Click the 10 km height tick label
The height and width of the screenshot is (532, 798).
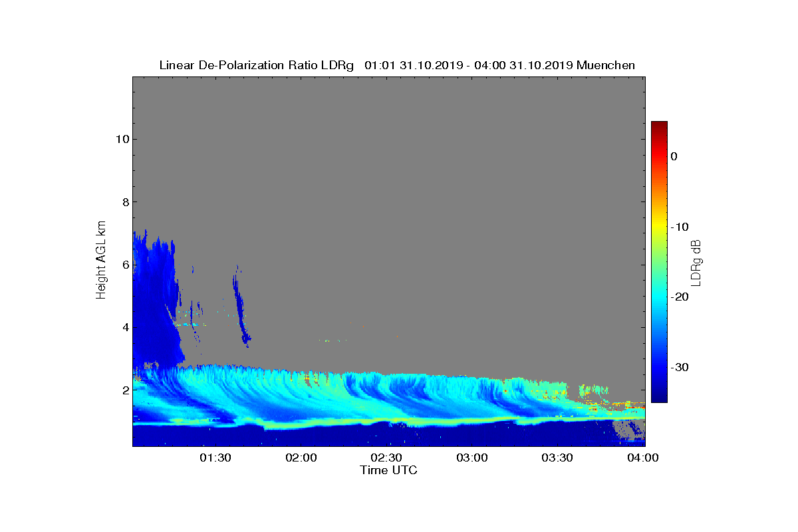[121, 139]
